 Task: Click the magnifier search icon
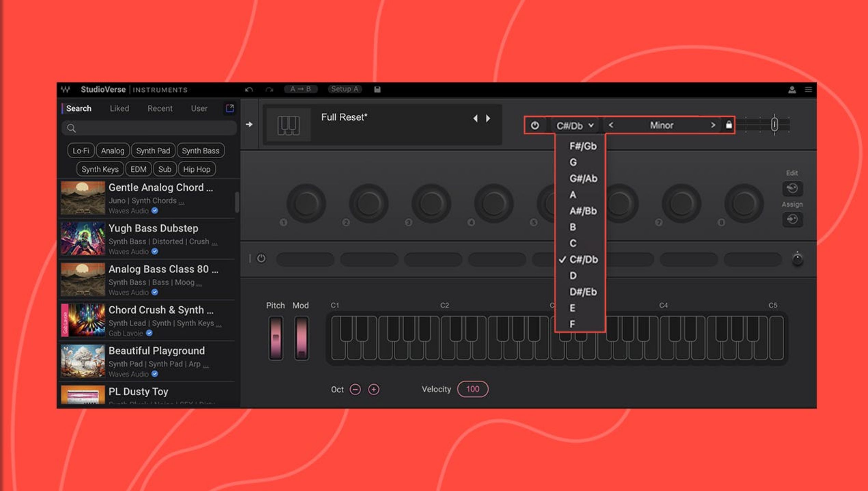pos(71,128)
